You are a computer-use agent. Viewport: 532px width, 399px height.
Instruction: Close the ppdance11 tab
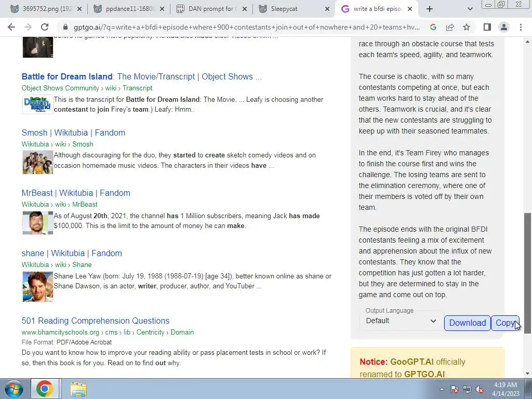(x=162, y=9)
